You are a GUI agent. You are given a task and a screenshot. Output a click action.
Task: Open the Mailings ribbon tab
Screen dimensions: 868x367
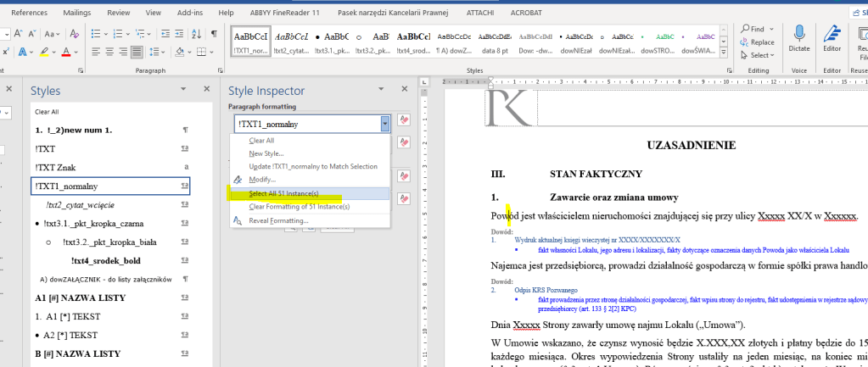coord(77,13)
